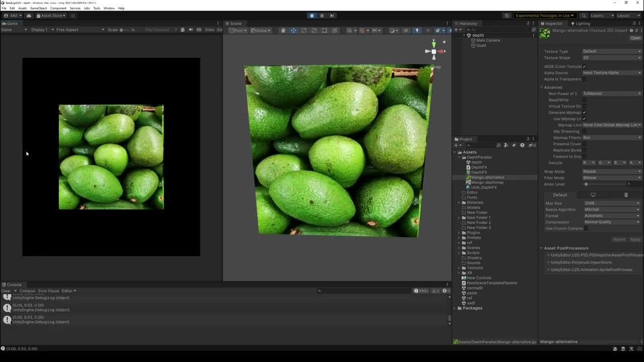
Task: Open the GameObject menu
Action: click(38, 8)
